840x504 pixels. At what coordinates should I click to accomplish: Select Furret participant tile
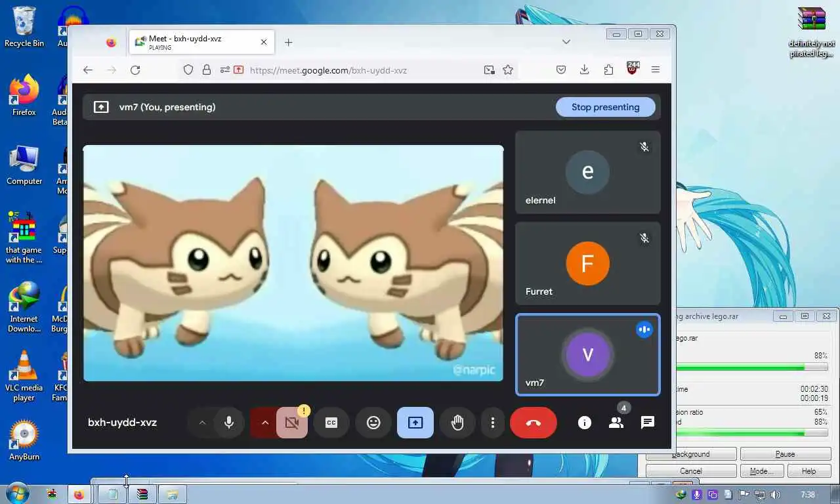click(x=587, y=263)
